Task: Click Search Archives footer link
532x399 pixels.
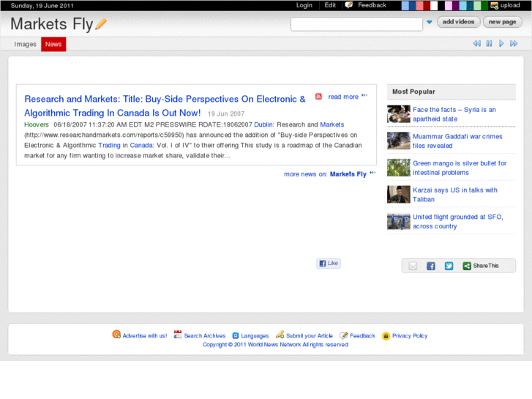Action: tap(205, 336)
